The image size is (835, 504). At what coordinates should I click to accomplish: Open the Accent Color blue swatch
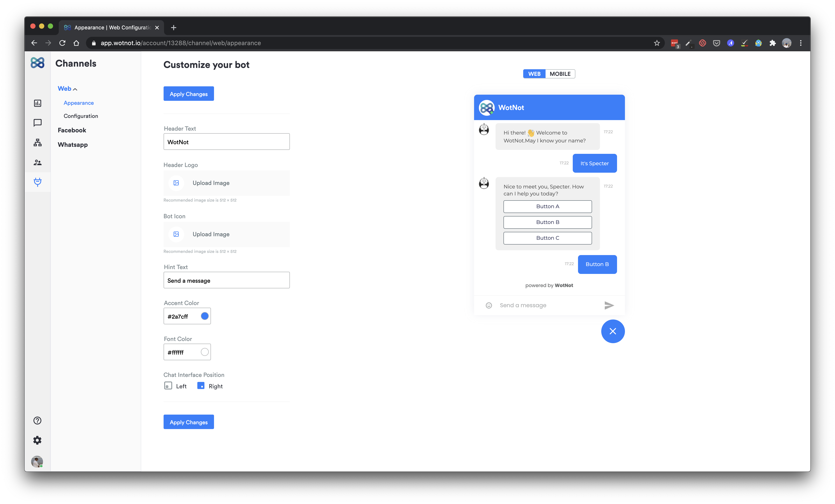click(205, 316)
